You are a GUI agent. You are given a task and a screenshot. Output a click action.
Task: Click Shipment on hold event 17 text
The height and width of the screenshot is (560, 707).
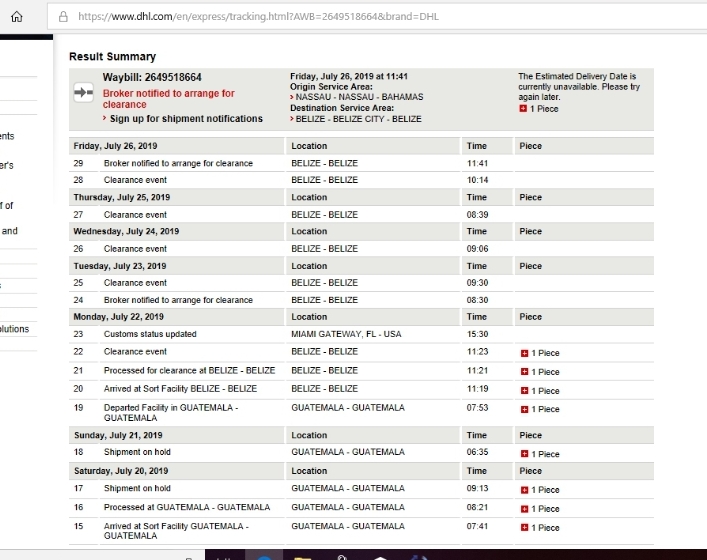[x=137, y=488]
